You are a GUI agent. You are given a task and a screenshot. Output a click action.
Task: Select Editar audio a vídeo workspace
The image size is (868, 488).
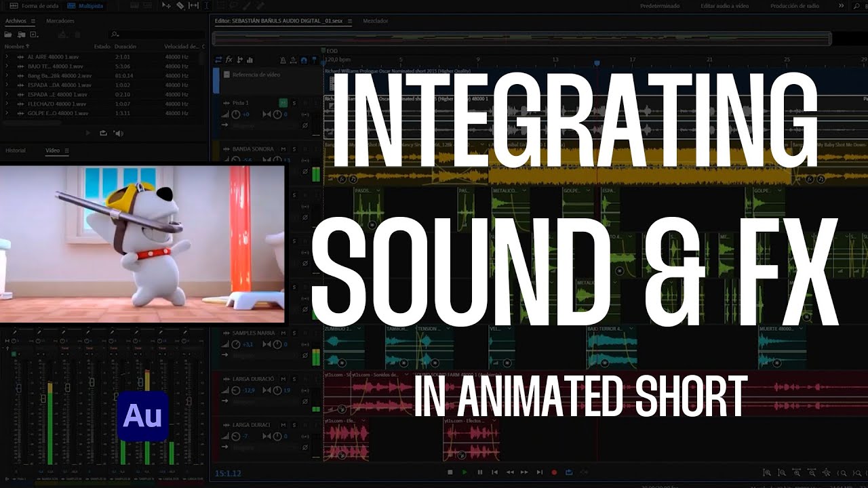point(725,6)
